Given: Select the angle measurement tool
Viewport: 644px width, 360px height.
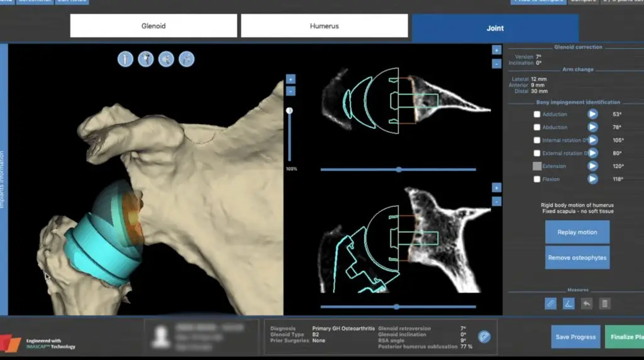Looking at the screenshot, I should 569,303.
